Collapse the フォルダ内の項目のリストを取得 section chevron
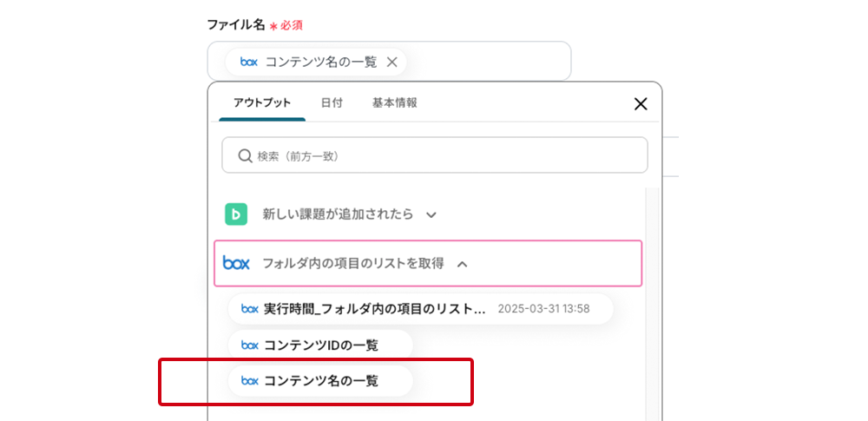Screen dimensions: 868x421 tap(462, 264)
